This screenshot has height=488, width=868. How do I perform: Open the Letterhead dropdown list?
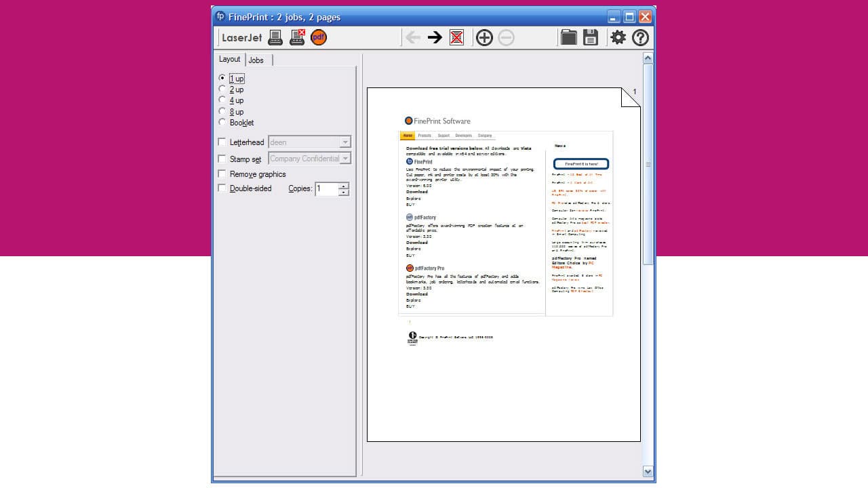[347, 142]
